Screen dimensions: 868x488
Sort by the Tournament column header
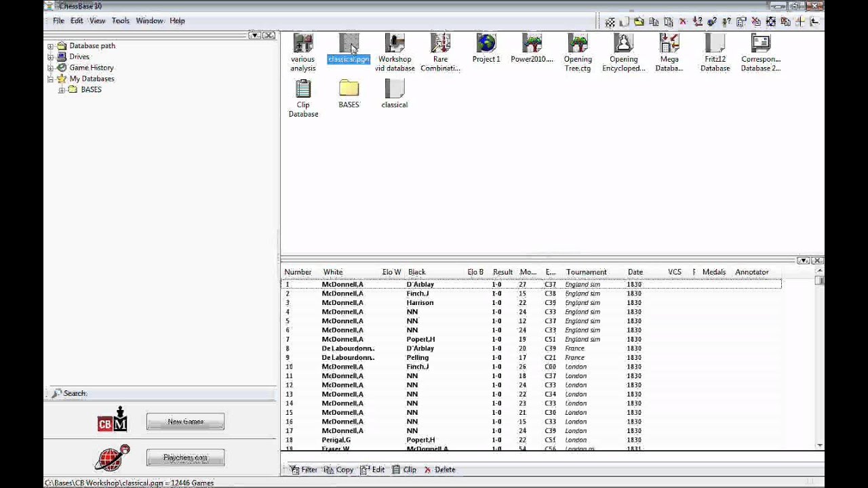tap(586, 272)
